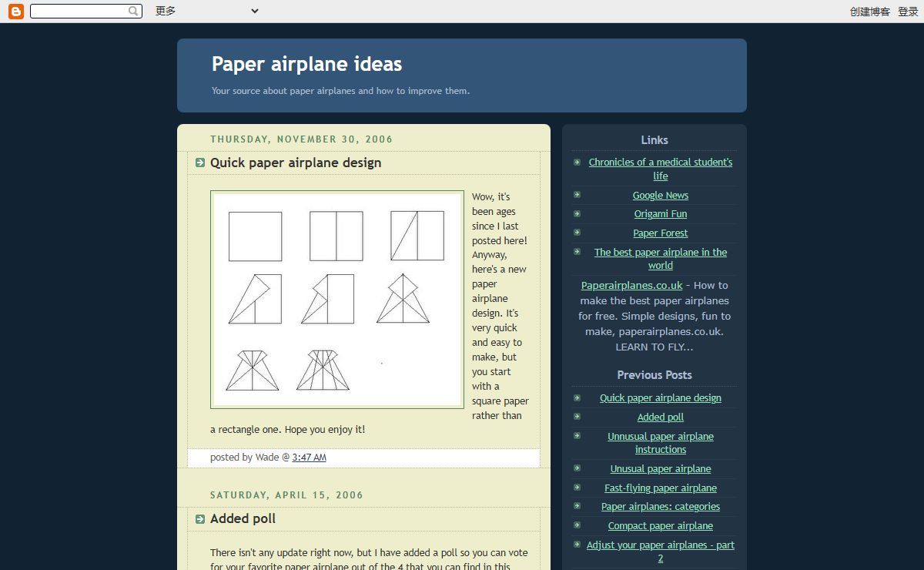The image size is (924, 570).
Task: Follow the Paperairplanes.co.uk link
Action: [x=631, y=285]
